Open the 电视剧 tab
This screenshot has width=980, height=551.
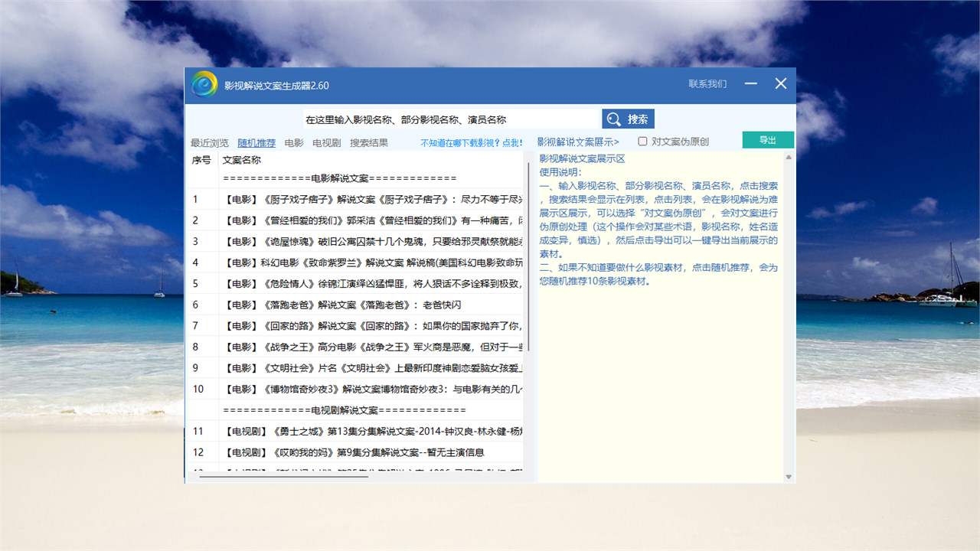click(327, 142)
